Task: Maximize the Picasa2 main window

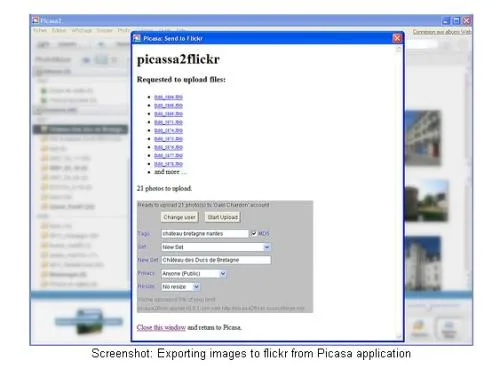Action: (x=456, y=21)
